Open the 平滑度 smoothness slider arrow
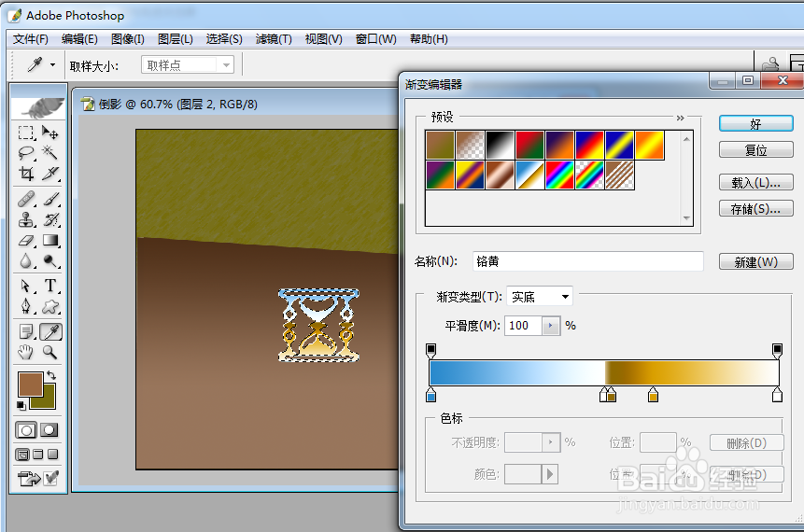Viewport: 804px width, 532px height. (x=551, y=326)
